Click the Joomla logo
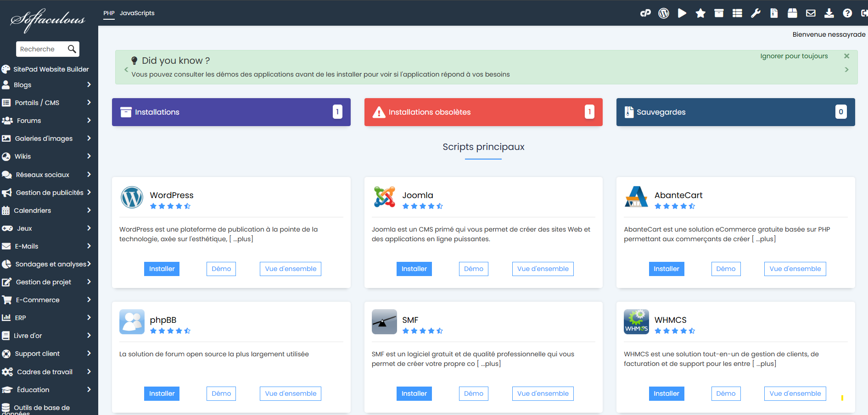Viewport: 868px width, 415px height. [384, 197]
